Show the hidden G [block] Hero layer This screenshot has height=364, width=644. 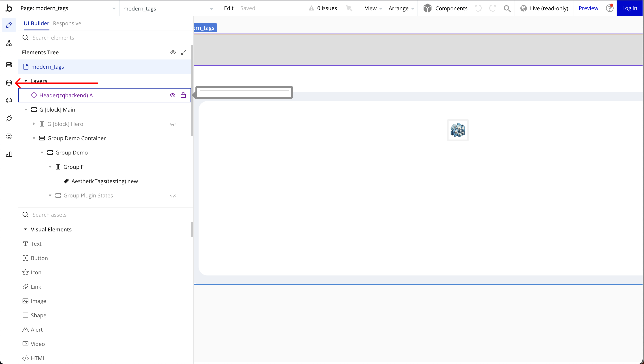pos(172,124)
